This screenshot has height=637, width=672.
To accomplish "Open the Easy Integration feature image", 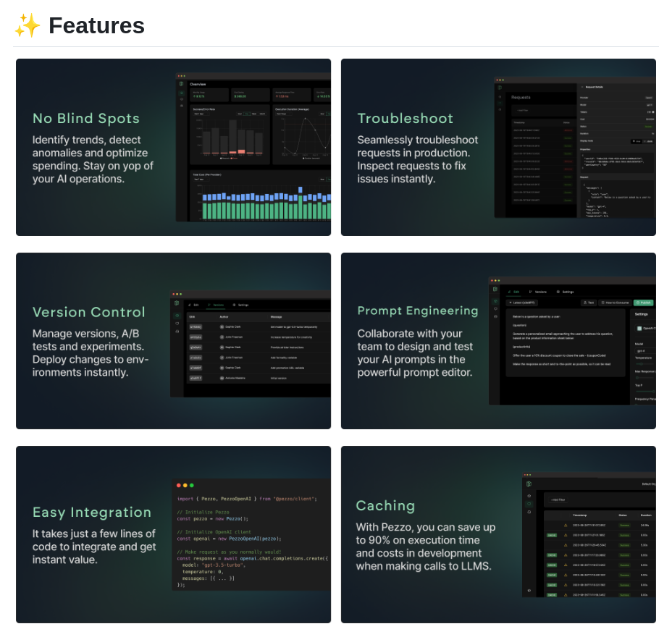I will (173, 534).
